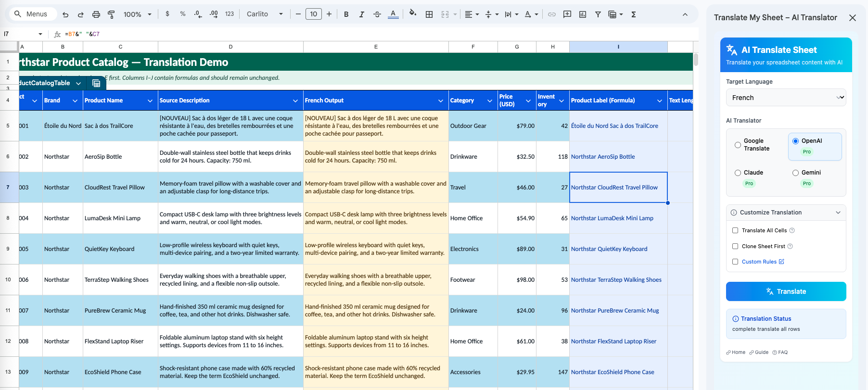Image resolution: width=868 pixels, height=390 pixels.
Task: Decrease decimal places
Action: [x=198, y=14]
